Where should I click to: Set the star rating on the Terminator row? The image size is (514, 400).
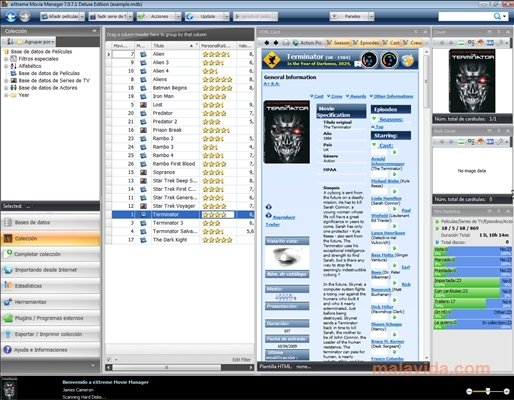pos(214,215)
